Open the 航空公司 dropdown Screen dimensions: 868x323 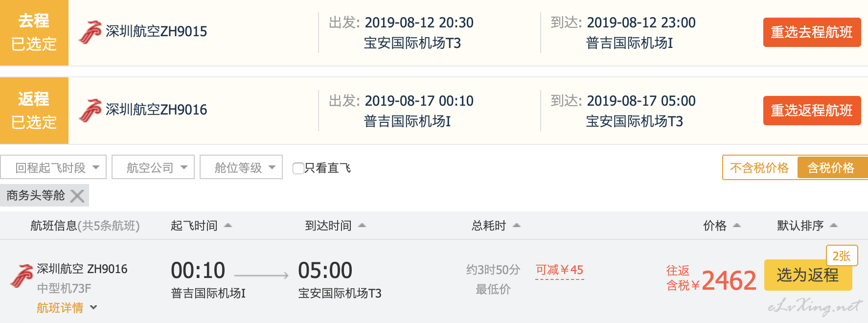tap(153, 167)
